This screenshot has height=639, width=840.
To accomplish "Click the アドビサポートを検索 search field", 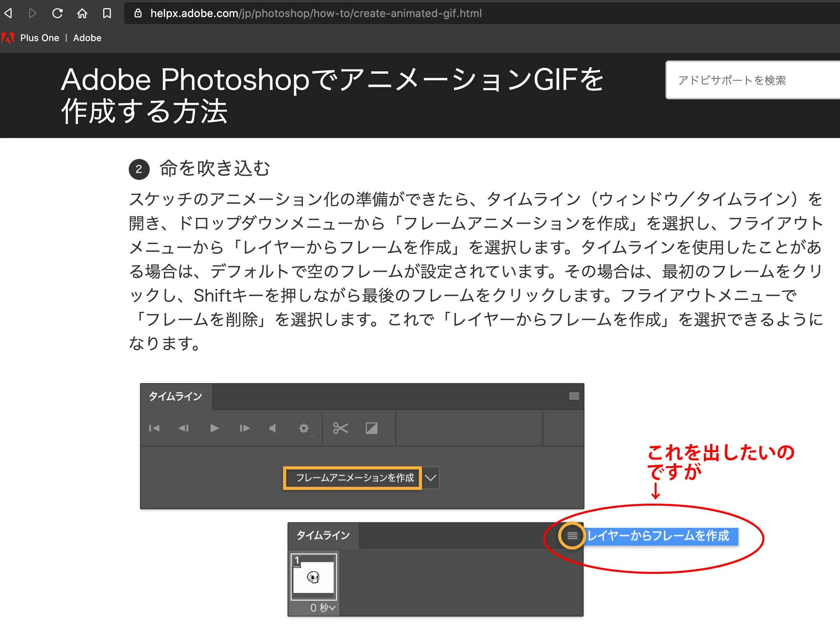I will click(752, 80).
